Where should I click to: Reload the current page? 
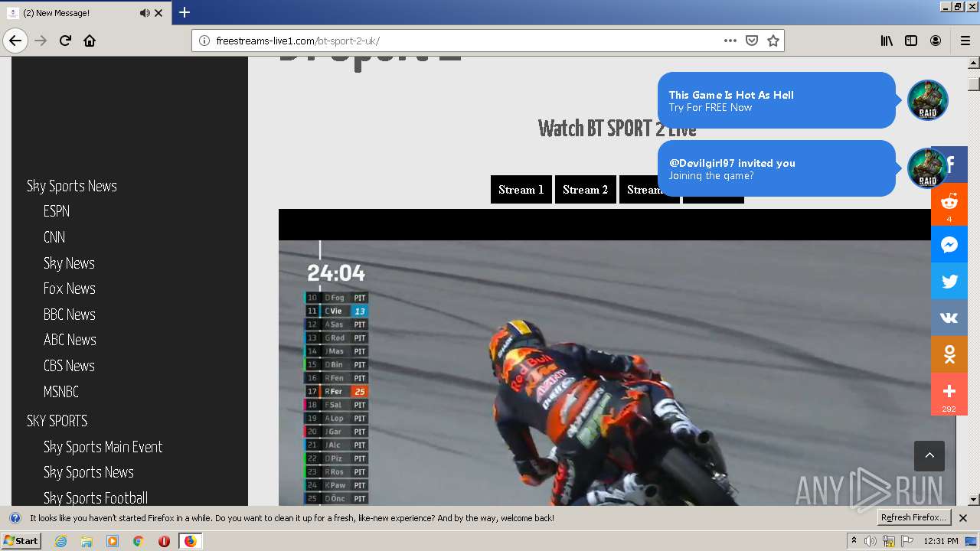click(65, 41)
